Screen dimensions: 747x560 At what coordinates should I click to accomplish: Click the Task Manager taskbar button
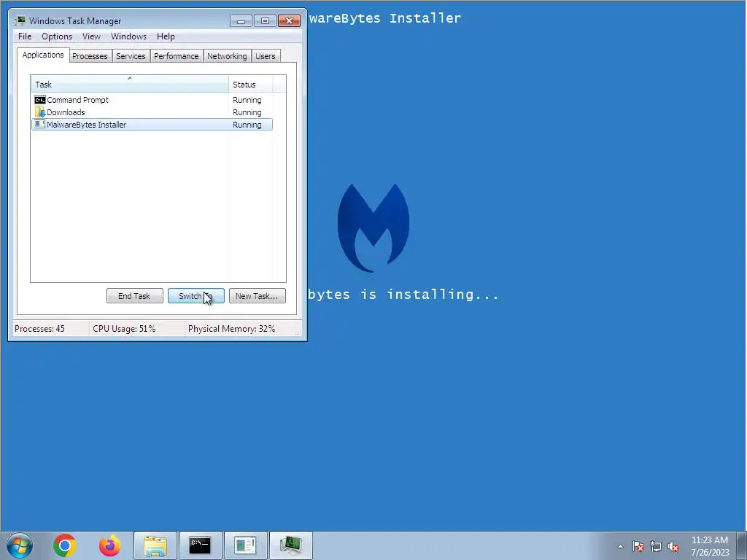pos(290,545)
